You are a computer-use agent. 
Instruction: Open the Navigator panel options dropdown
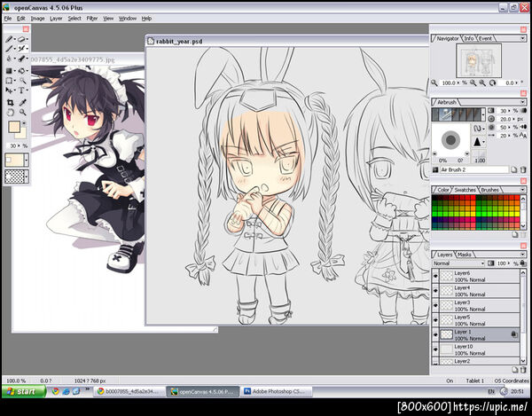point(523,38)
